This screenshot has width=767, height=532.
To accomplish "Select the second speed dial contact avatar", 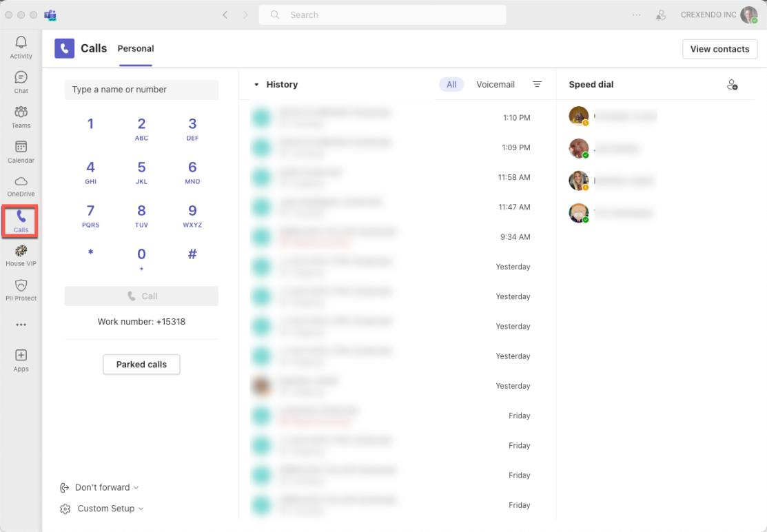I will pos(579,148).
